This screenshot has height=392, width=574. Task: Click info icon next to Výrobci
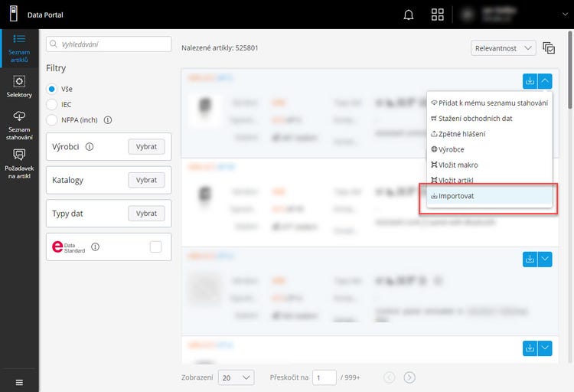(x=90, y=147)
